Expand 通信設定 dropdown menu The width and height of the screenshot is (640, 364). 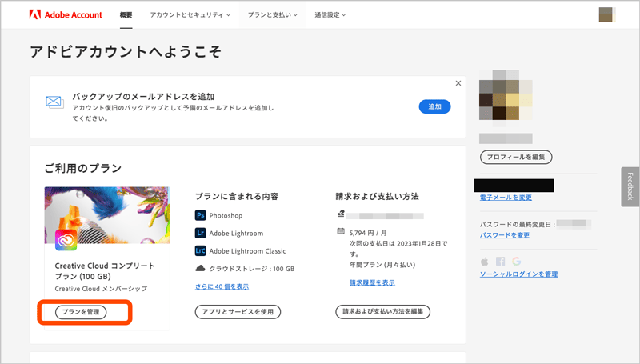click(336, 14)
